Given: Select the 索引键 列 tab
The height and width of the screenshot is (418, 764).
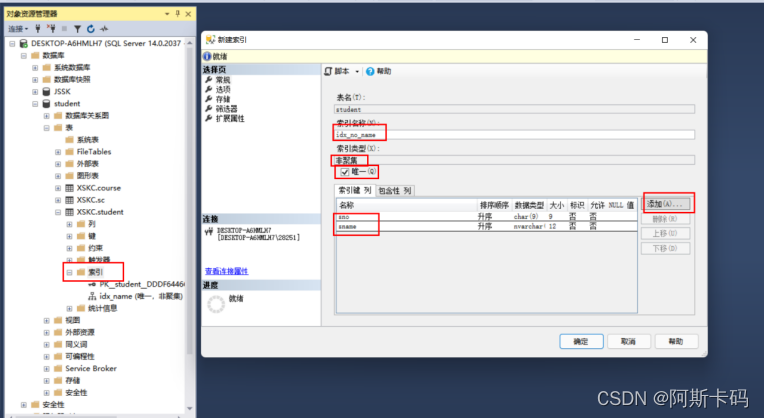Looking at the screenshot, I should tap(355, 190).
